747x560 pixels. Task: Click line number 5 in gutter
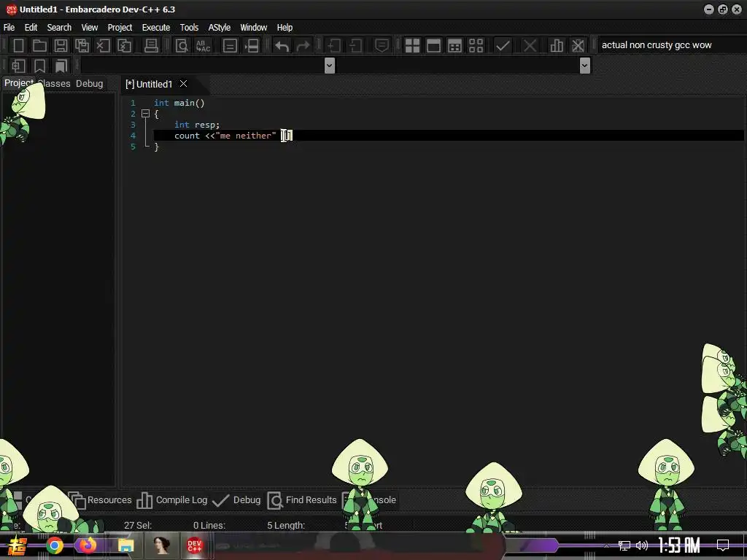point(133,147)
